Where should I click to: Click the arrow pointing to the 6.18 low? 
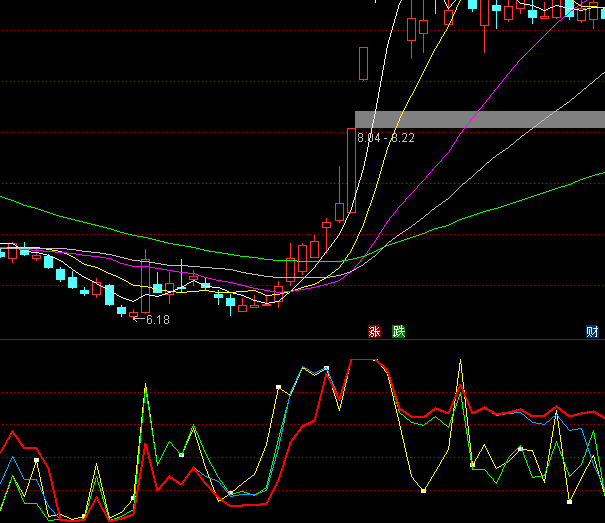(x=137, y=320)
